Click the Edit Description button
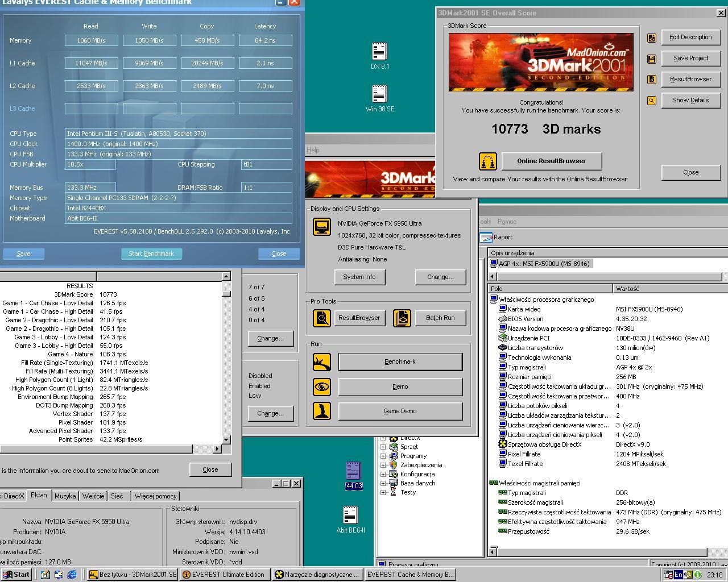The height and width of the screenshot is (582, 728). 690,37
